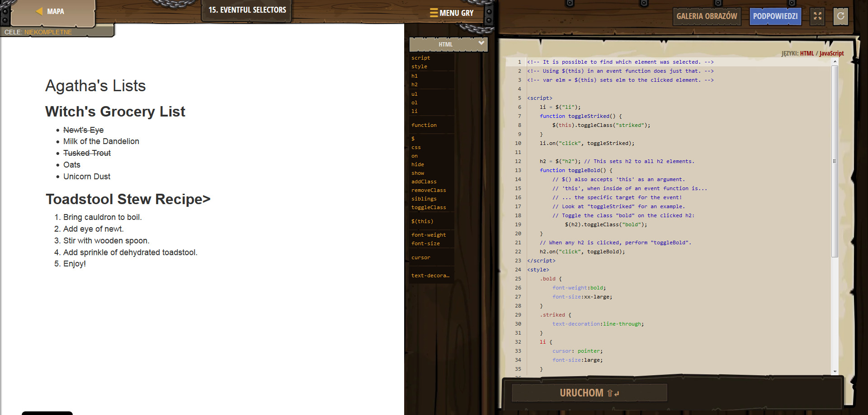This screenshot has width=868, height=415.
Task: Select the 'show' palette entry
Action: [x=418, y=173]
